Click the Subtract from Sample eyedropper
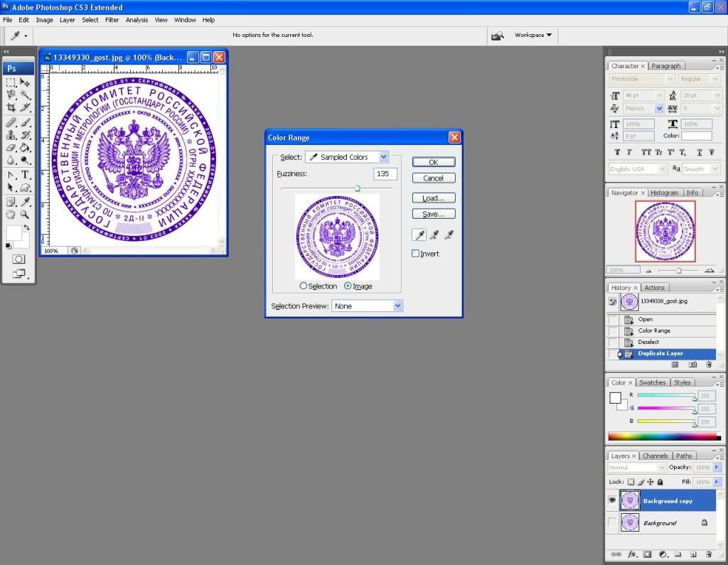728x565 pixels. [449, 235]
